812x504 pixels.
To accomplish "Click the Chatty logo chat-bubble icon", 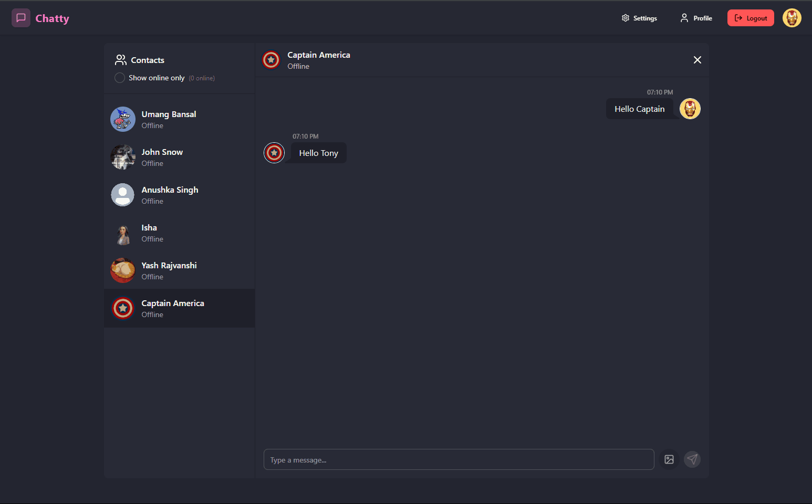I will coord(21,18).
